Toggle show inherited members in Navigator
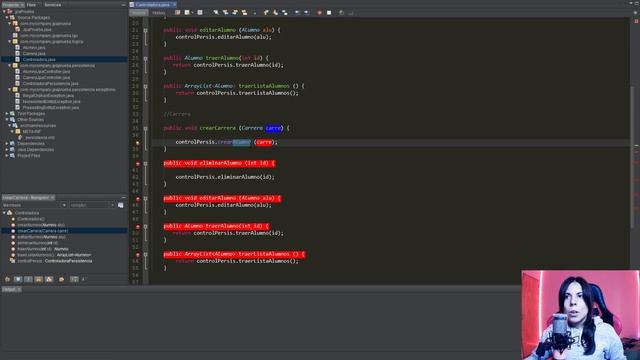The width and height of the screenshot is (640, 360). (7, 279)
